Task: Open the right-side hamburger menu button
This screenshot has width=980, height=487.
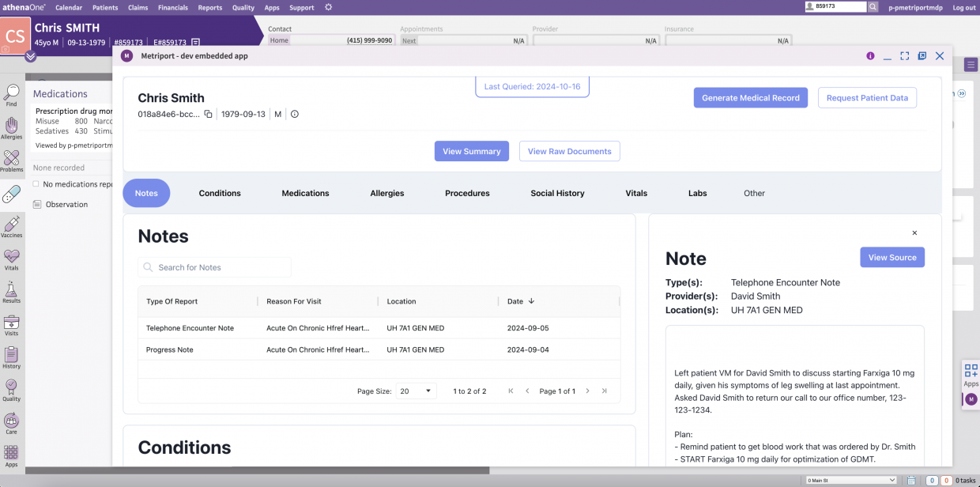Action: coord(971,65)
